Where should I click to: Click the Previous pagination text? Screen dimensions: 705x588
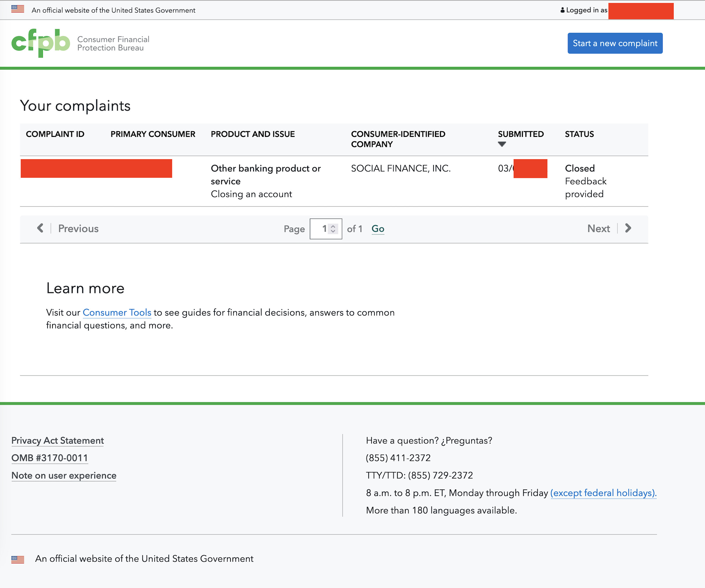coord(78,229)
